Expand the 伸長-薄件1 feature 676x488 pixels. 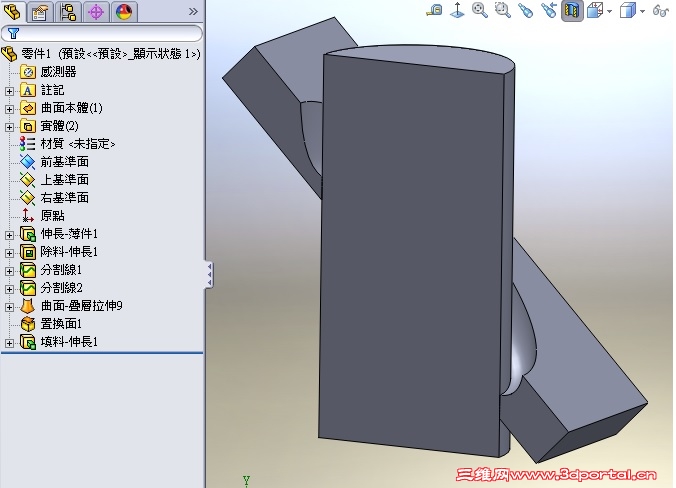[9, 235]
